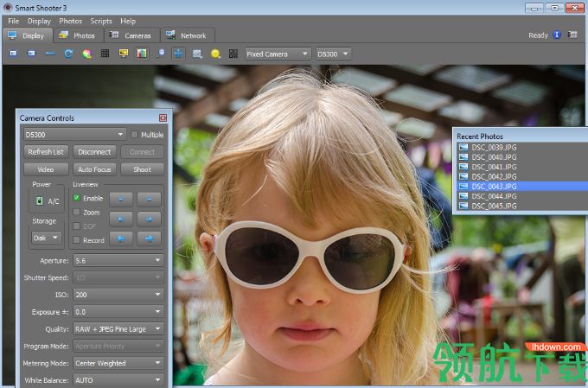
Task: Click the Disconnect button
Action: 94,152
